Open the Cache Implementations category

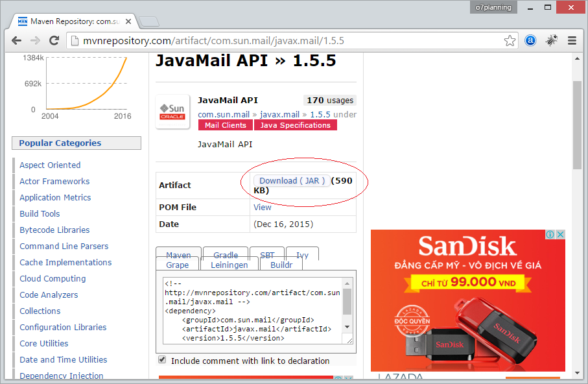pyautogui.click(x=65, y=263)
